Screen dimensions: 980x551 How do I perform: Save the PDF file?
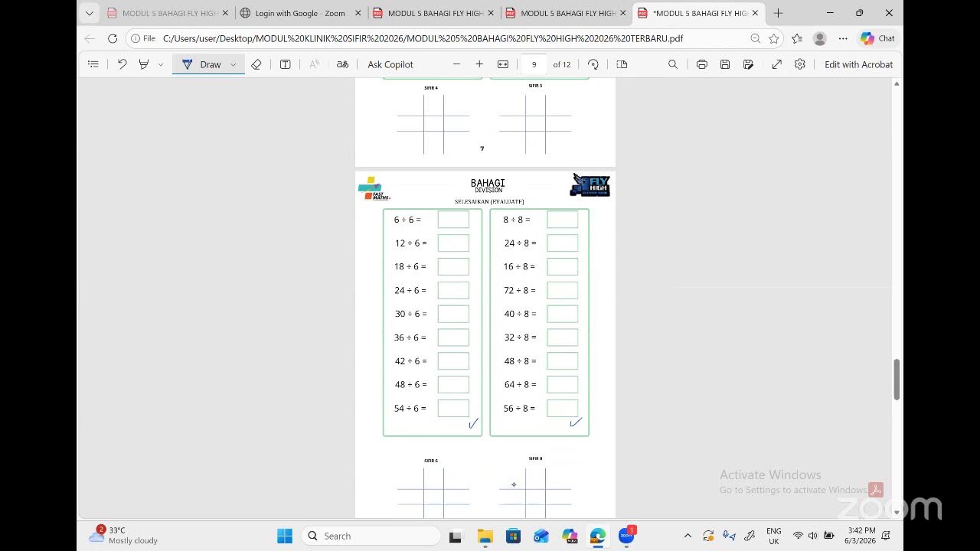[725, 64]
